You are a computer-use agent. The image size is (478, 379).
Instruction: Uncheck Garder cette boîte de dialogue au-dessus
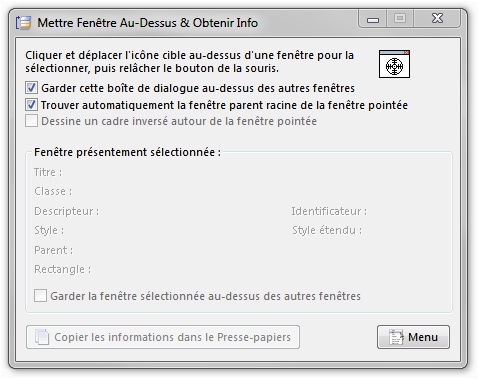(31, 88)
